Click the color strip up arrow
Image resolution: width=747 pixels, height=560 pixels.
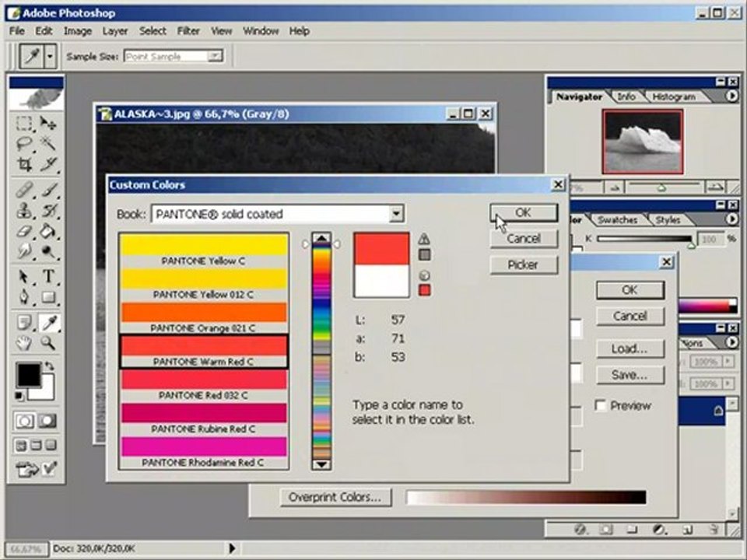click(x=321, y=238)
